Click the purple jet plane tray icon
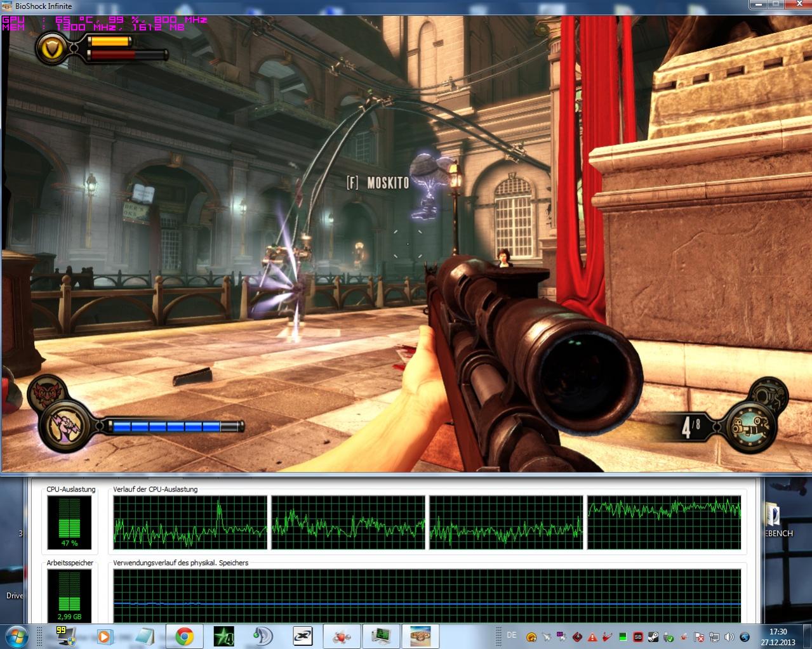Screen dimensions: 812x649 pyautogui.click(x=562, y=637)
